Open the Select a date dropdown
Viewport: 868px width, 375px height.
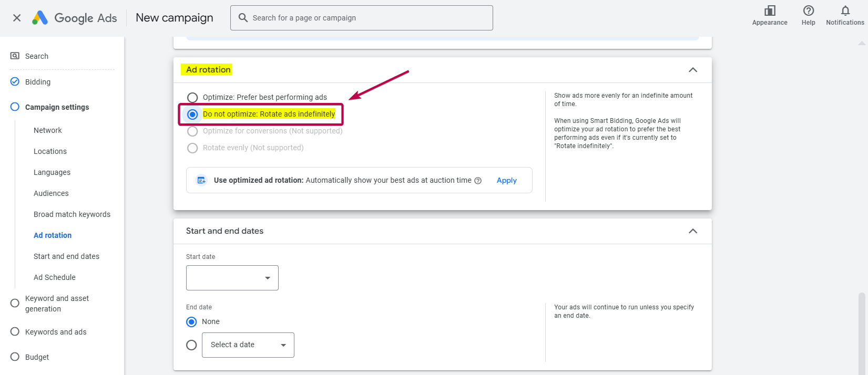[248, 345]
